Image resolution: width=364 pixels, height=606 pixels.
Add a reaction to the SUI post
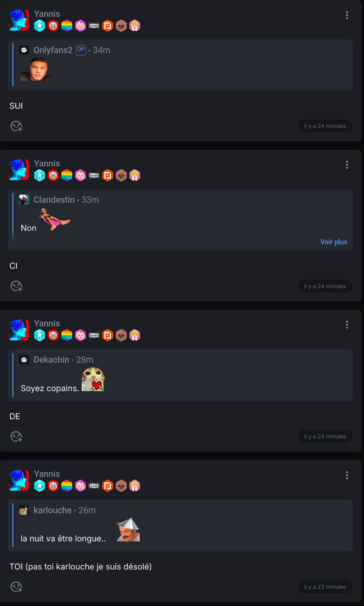tap(16, 127)
